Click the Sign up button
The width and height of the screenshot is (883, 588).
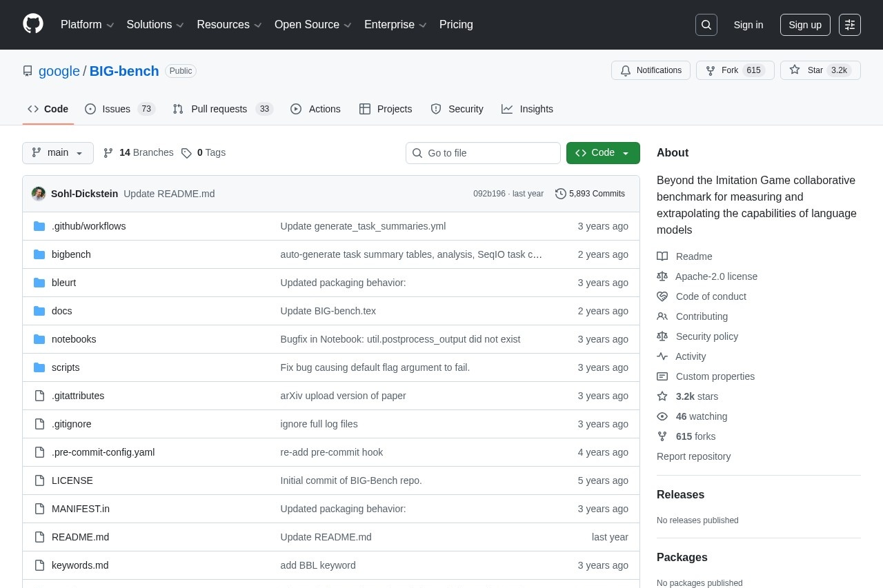click(804, 25)
